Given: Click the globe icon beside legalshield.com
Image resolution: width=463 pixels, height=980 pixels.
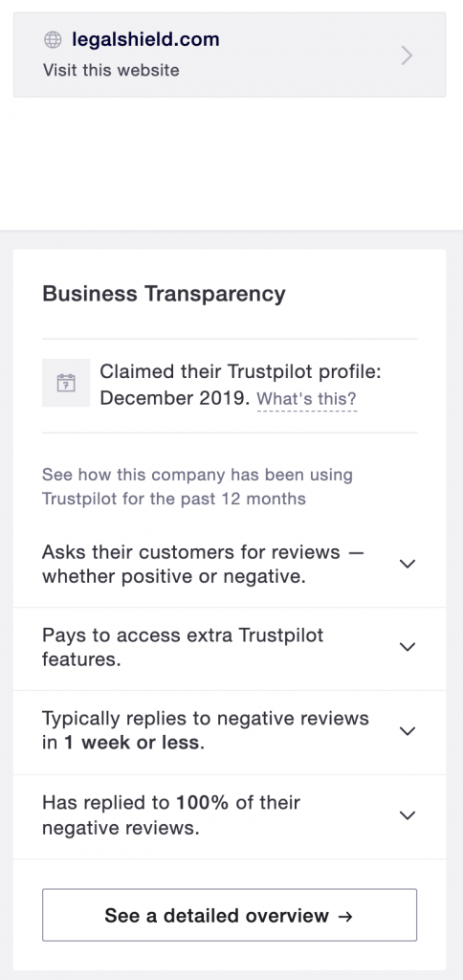Looking at the screenshot, I should pyautogui.click(x=53, y=40).
